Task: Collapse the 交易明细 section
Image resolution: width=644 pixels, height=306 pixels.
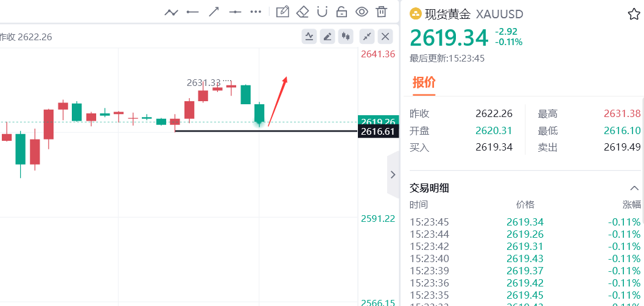Action: coord(634,188)
